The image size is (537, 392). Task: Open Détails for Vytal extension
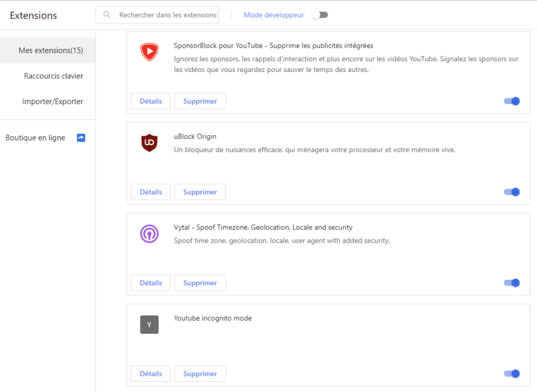(x=151, y=283)
